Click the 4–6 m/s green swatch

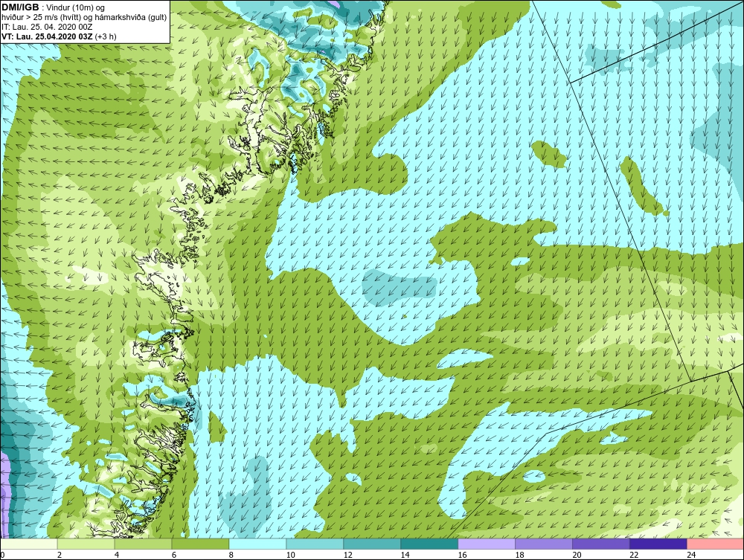144,544
